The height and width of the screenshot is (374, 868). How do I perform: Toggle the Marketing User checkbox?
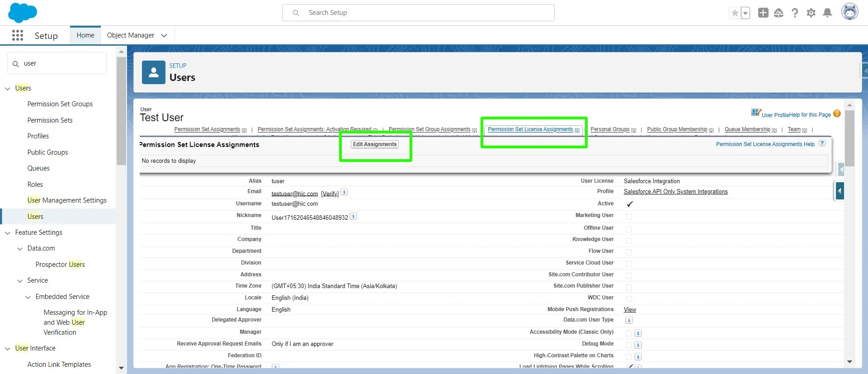(629, 217)
